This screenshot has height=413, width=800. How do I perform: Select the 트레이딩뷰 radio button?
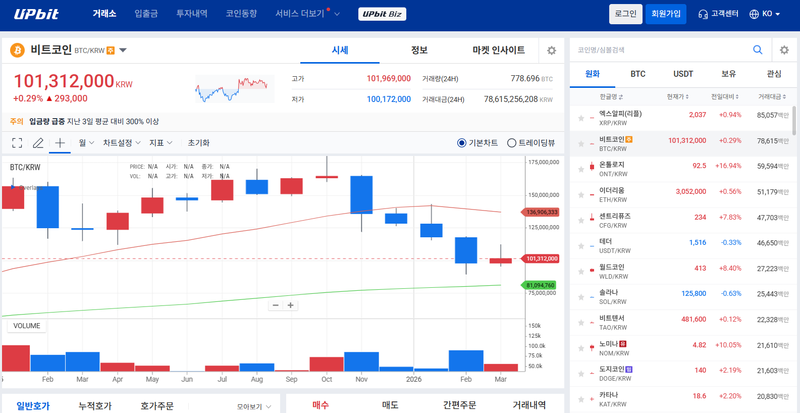click(x=512, y=143)
